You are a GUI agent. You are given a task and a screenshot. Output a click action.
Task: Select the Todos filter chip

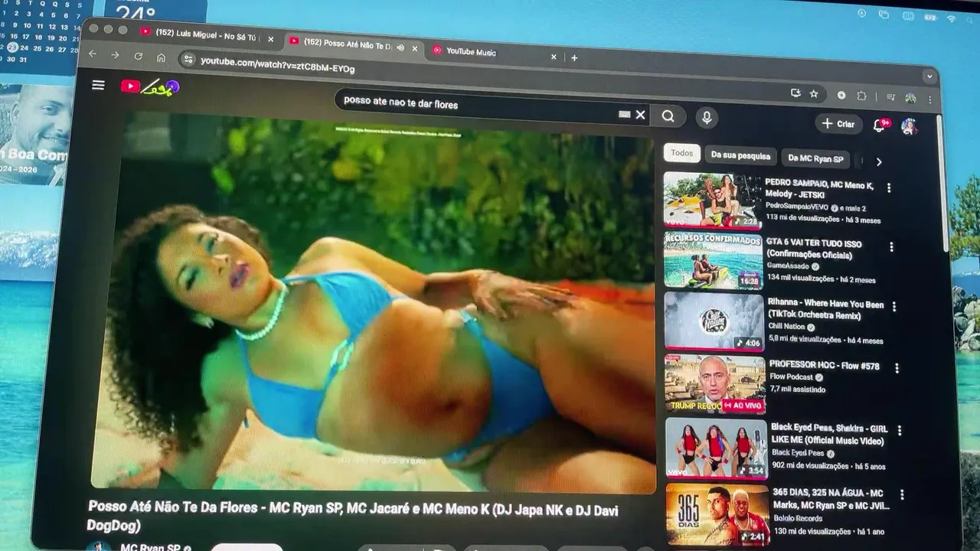click(681, 153)
